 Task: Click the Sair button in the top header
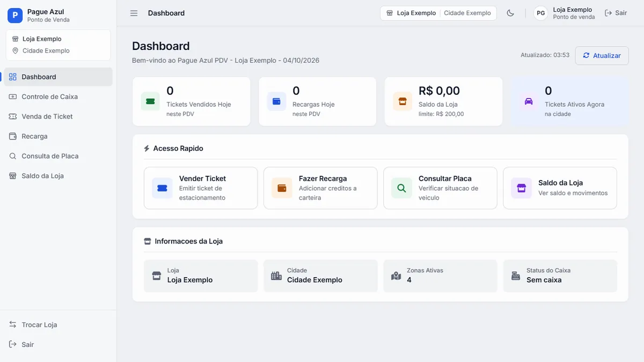coord(616,13)
